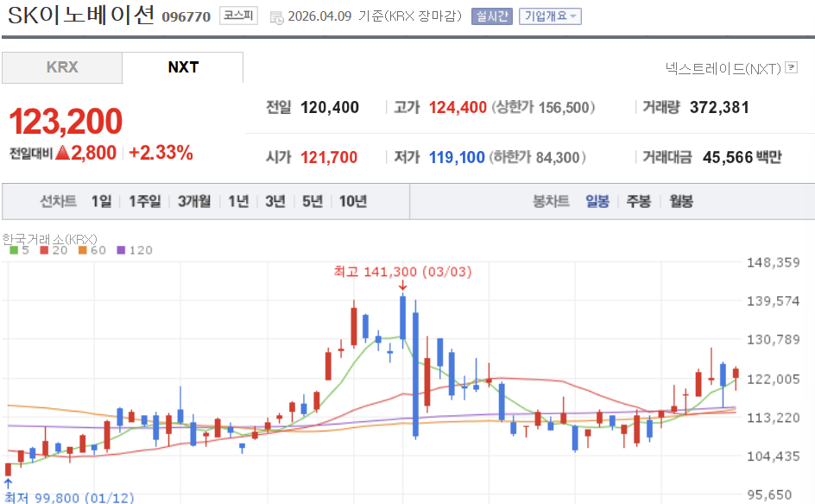Click the trading volume value 372,381

(719, 108)
